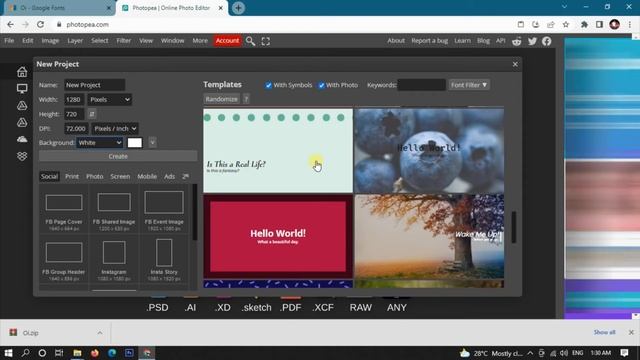The height and width of the screenshot is (360, 640).
Task: Bookmark this page with star icon
Action: click(566, 24)
